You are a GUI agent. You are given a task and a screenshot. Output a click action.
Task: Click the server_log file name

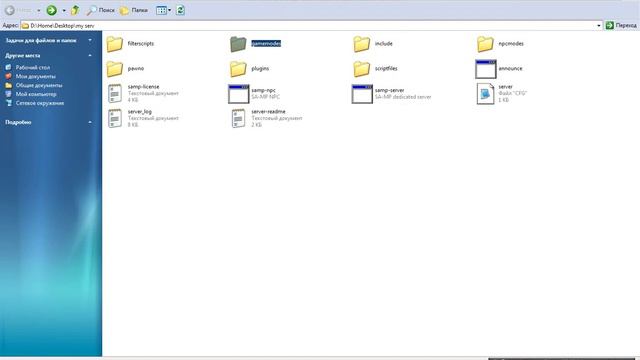[140, 111]
